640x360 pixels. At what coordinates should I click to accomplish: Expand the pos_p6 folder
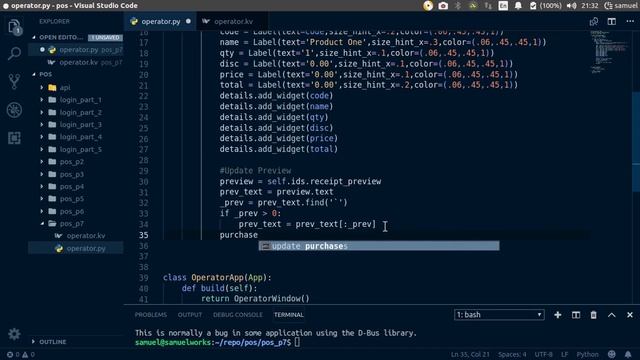click(x=71, y=211)
